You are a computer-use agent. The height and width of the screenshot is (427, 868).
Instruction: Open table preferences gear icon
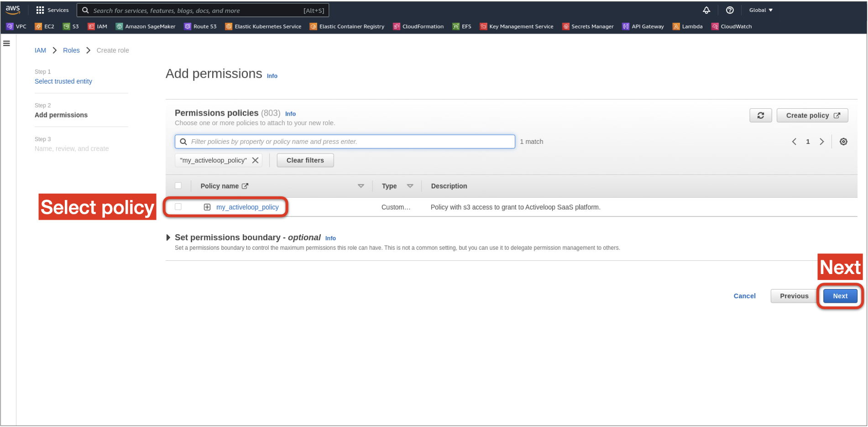coord(843,142)
